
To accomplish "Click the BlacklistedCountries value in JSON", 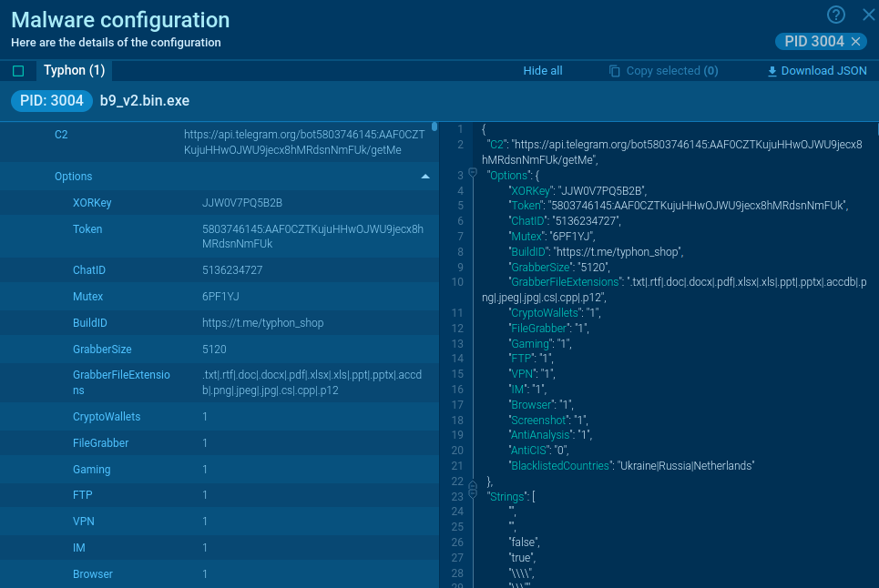I will tap(685, 466).
